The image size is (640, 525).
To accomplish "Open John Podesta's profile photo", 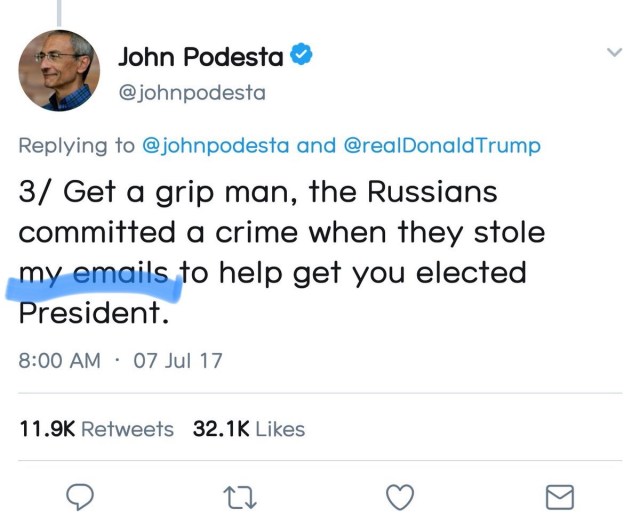I will [59, 70].
